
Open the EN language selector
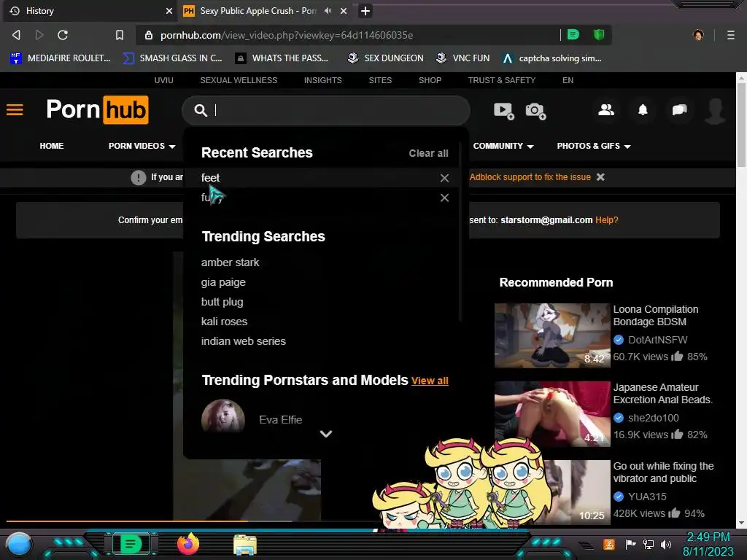(568, 80)
